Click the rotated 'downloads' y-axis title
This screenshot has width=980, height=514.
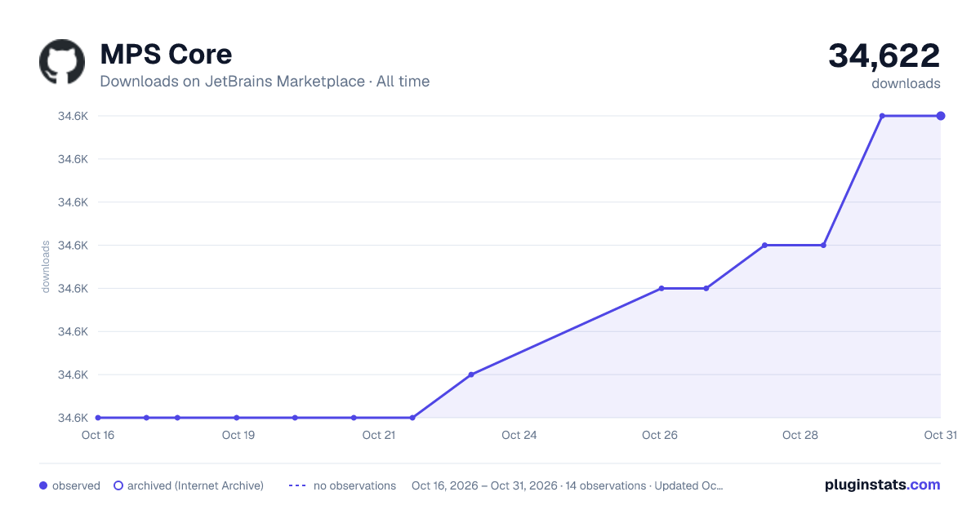46,267
